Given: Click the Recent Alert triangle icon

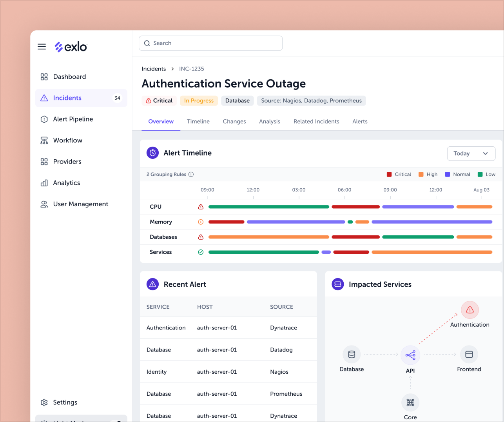Looking at the screenshot, I should [153, 284].
